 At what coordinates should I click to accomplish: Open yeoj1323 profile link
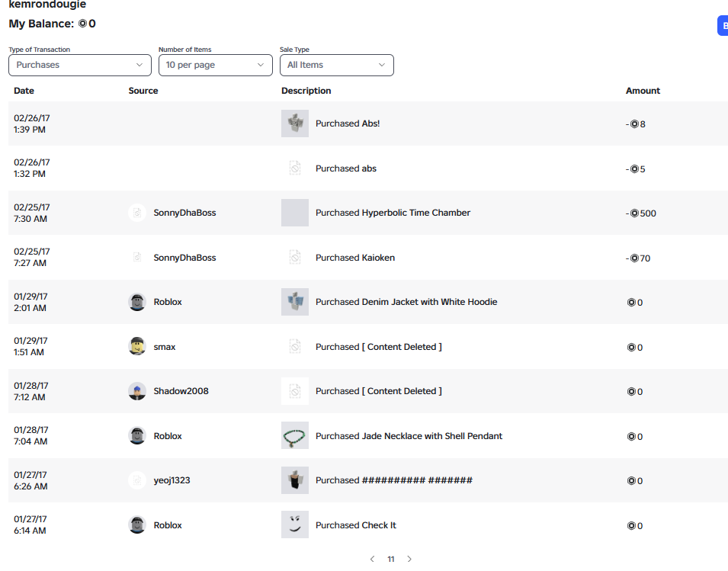click(172, 480)
